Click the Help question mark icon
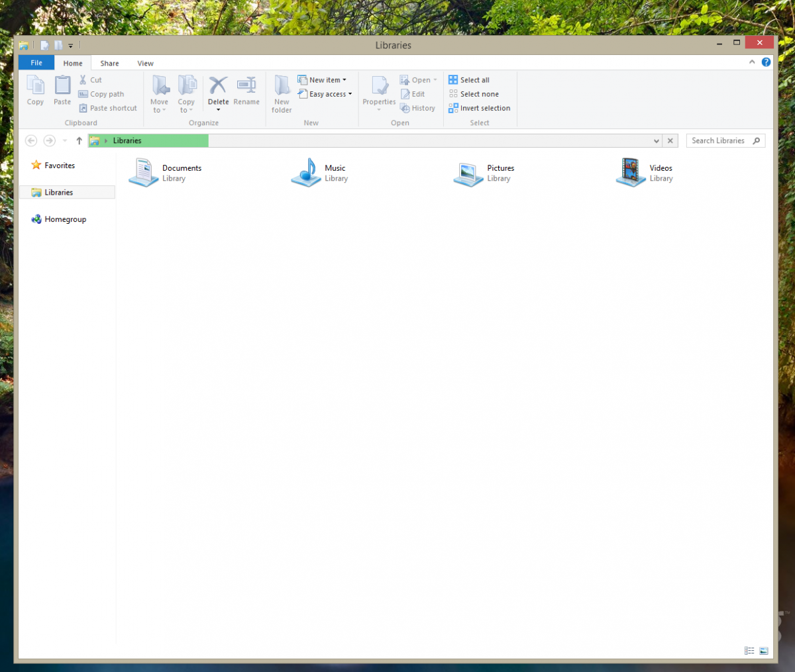Viewport: 795px width, 672px height. pyautogui.click(x=766, y=62)
